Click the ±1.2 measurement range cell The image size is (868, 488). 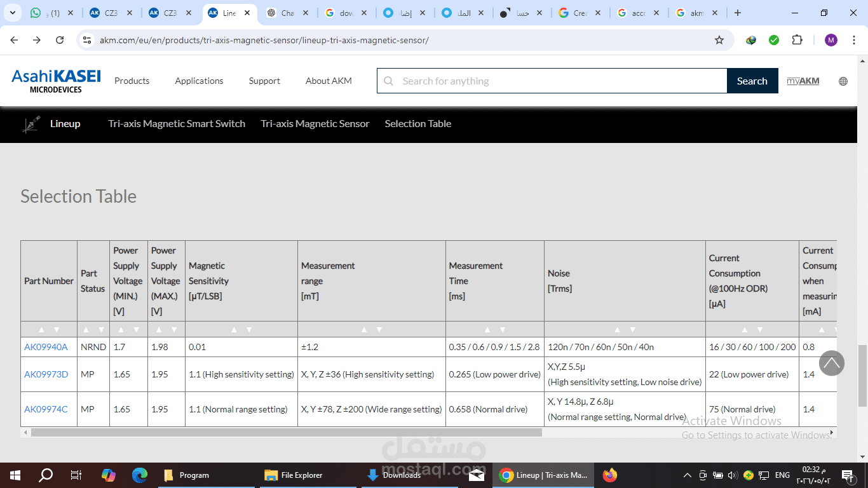click(372, 347)
